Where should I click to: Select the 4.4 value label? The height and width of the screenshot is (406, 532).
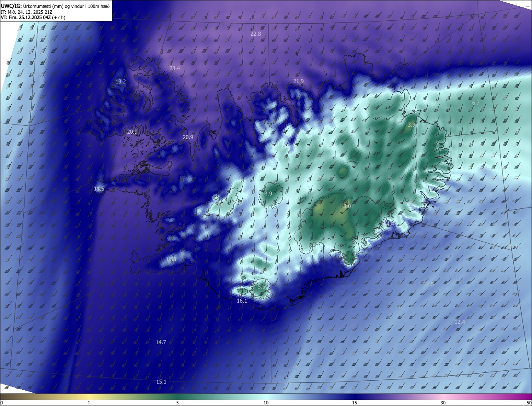click(x=389, y=224)
